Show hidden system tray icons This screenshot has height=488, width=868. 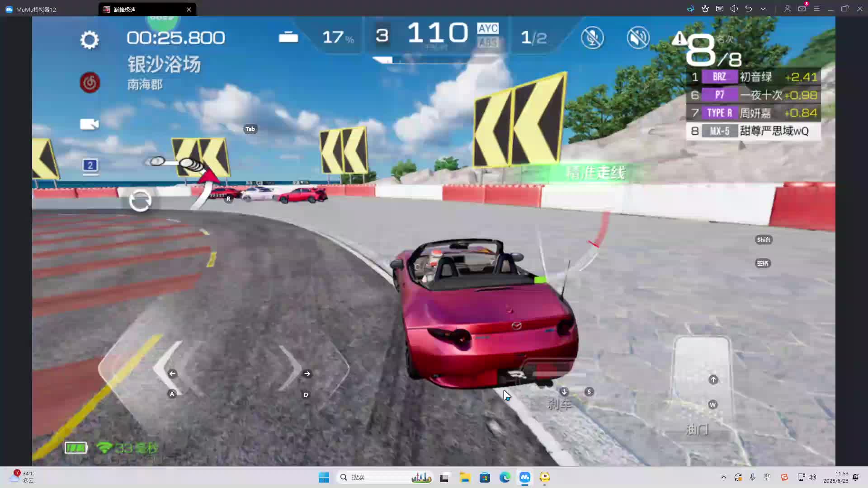[x=723, y=477]
